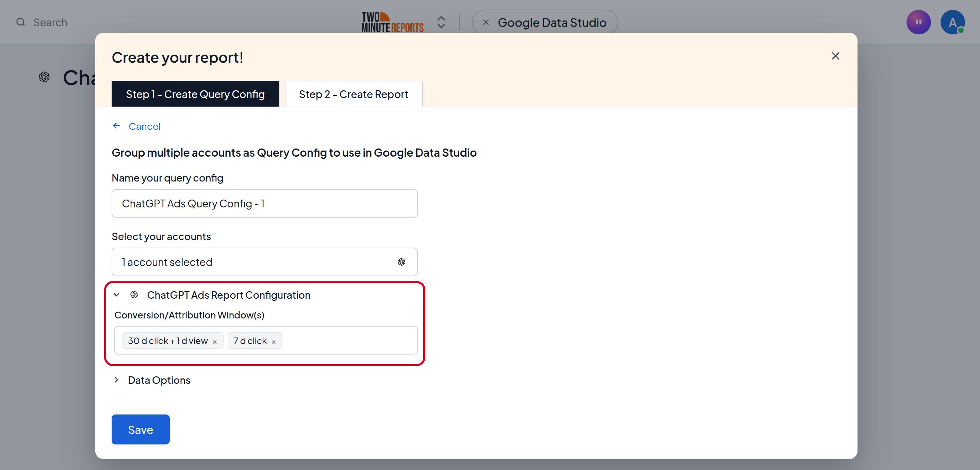Click the back arrow beside Cancel
The width and height of the screenshot is (980, 470).
(116, 126)
